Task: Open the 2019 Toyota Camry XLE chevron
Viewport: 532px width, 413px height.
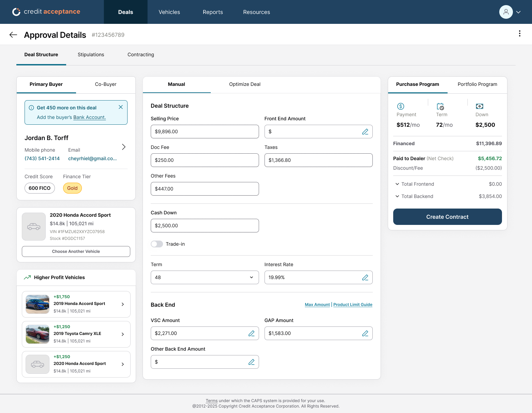Action: pos(123,334)
